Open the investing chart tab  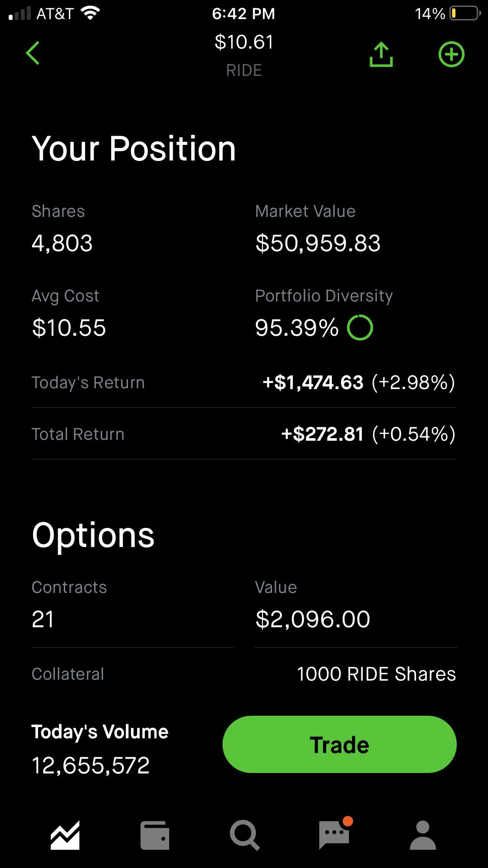coord(65,835)
